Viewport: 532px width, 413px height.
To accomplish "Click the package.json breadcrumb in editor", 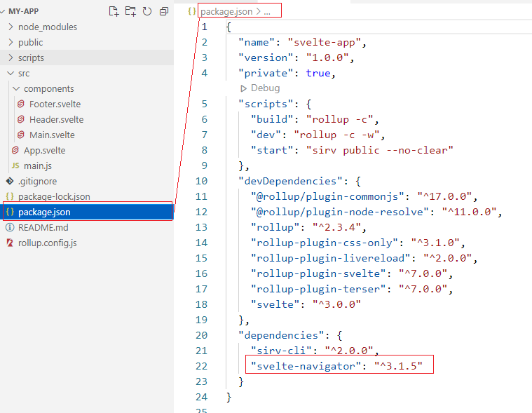I will point(226,11).
